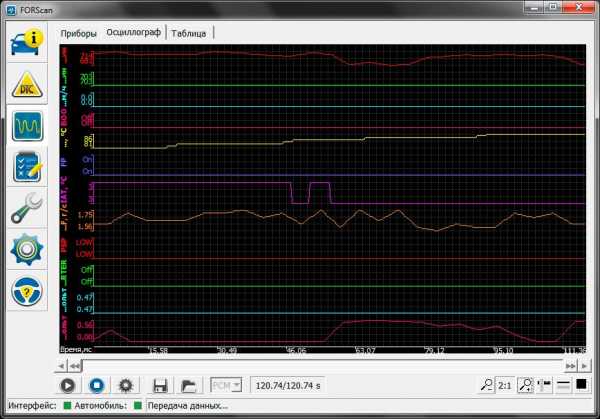Start data logging with the play button
Screen dimensions: 600x419
click(x=68, y=385)
